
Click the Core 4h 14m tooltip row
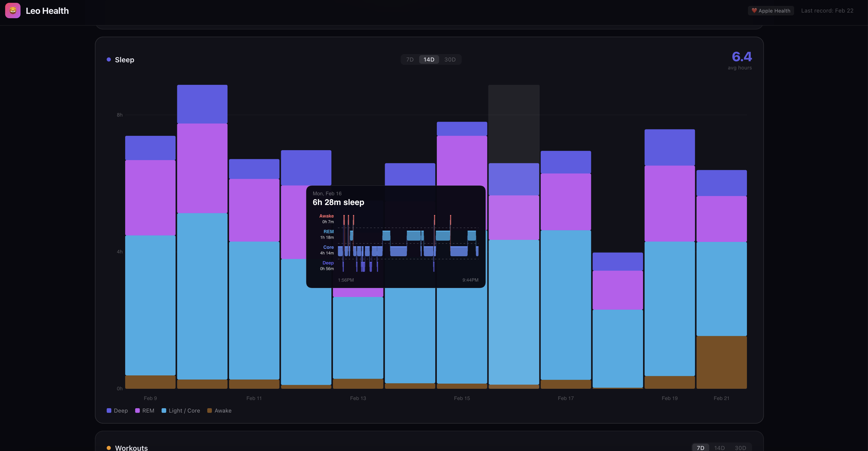click(327, 250)
